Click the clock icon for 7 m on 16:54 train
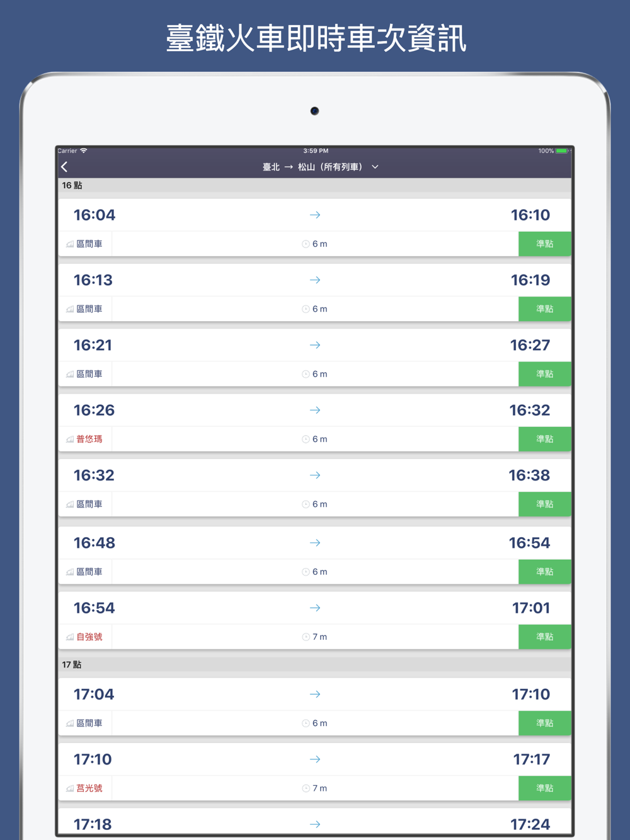630x840 pixels. click(x=306, y=637)
